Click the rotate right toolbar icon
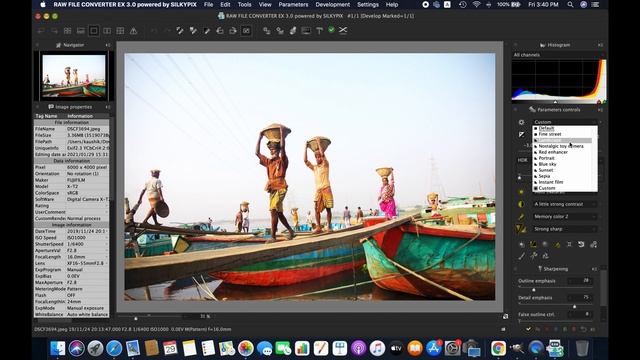Screen dimensions: 640x360 233,31
